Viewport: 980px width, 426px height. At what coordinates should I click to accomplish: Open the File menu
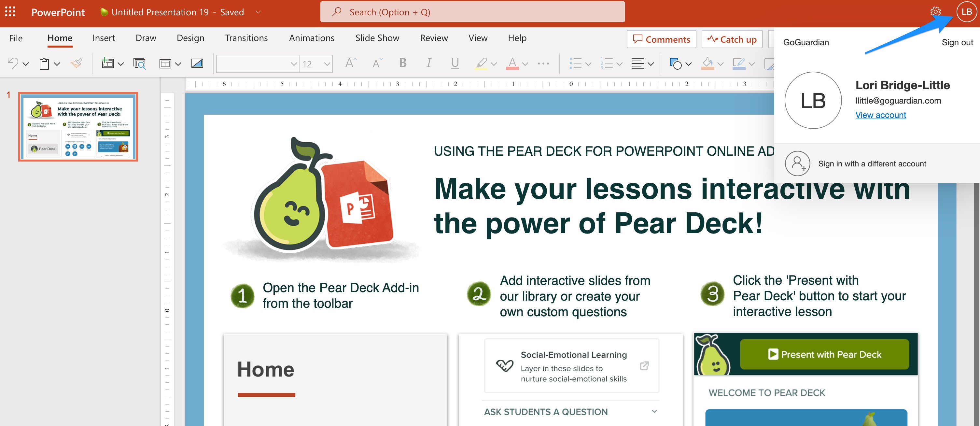pos(16,38)
